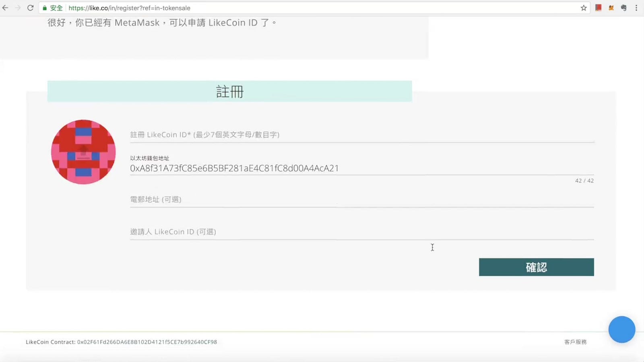644x362 pixels.
Task: Open the red extension icon in toolbar
Action: pos(599,8)
